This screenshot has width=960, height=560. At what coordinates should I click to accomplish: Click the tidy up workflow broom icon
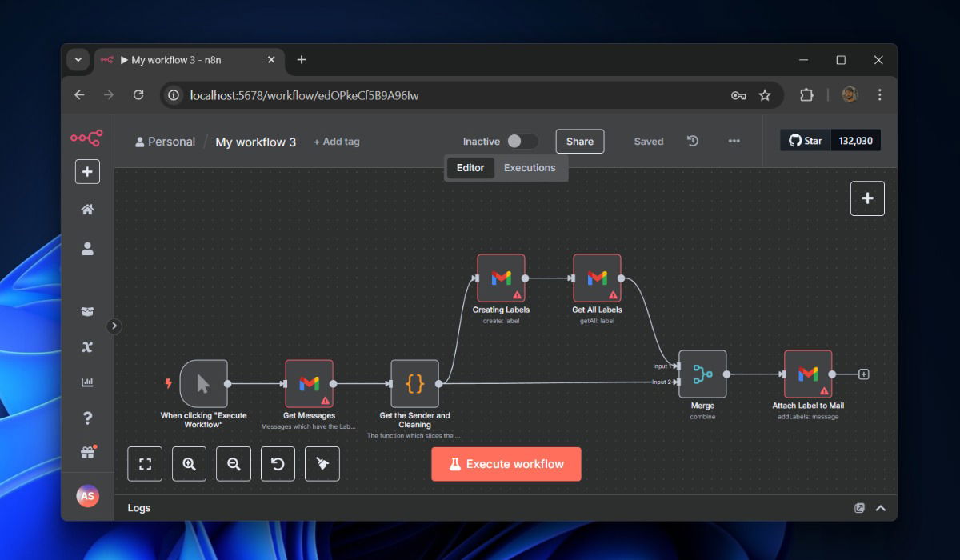pos(322,464)
